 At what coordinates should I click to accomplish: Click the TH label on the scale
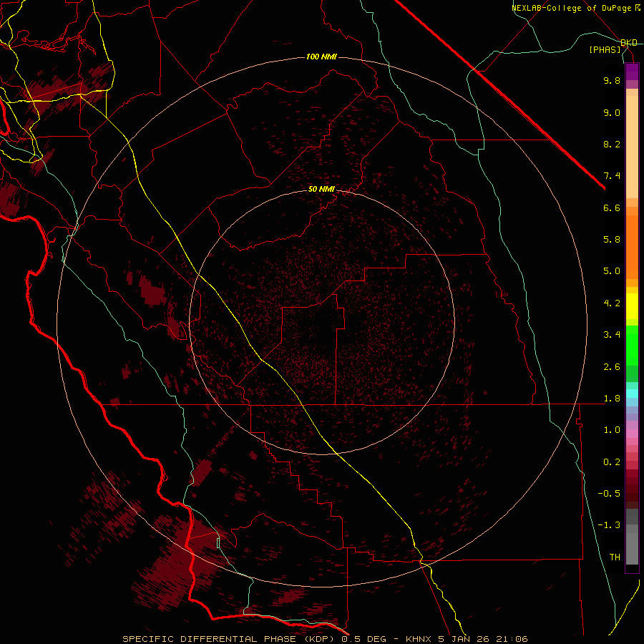pos(615,557)
